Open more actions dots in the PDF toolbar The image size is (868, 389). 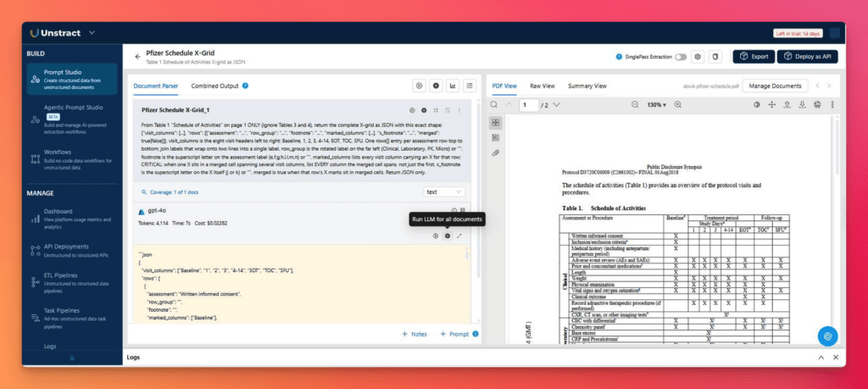tap(832, 104)
